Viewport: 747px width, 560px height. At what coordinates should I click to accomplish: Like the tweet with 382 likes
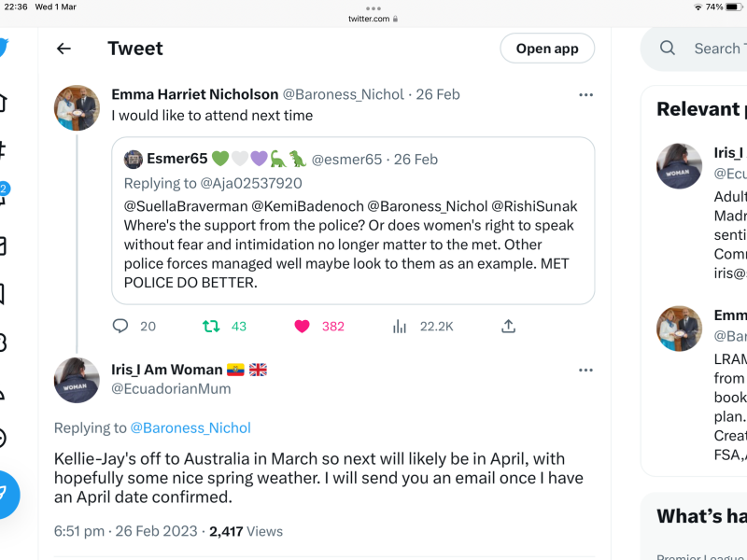pos(302,326)
